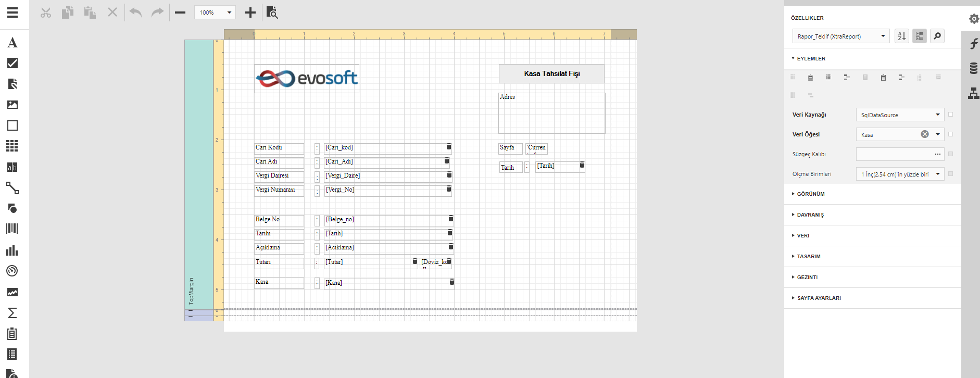The height and width of the screenshot is (378, 980).
Task: Click the Undo button
Action: [135, 12]
